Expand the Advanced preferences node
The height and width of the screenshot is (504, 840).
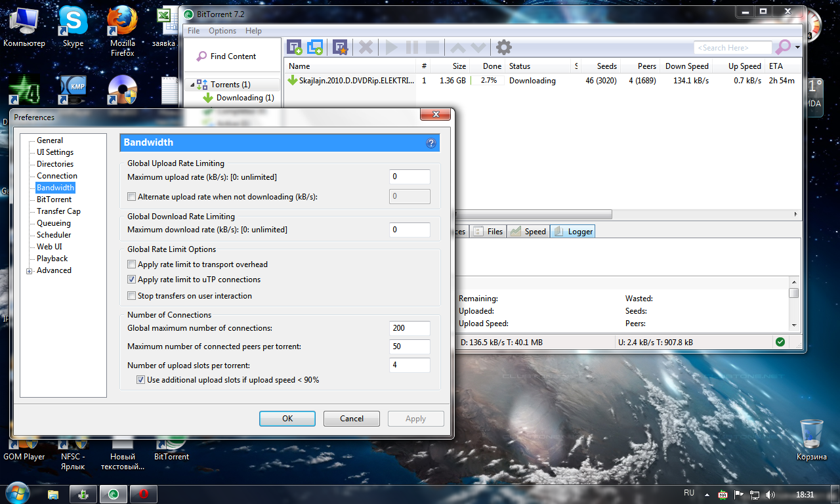[29, 271]
